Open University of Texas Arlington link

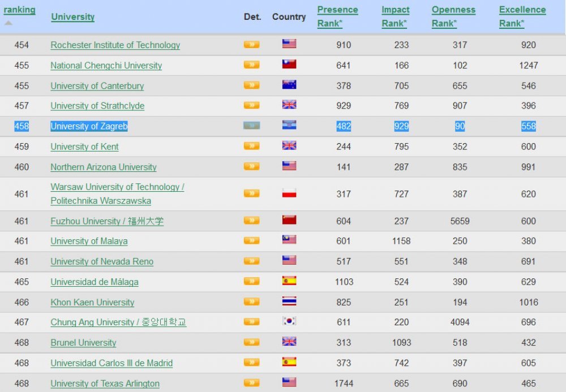pyautogui.click(x=105, y=384)
